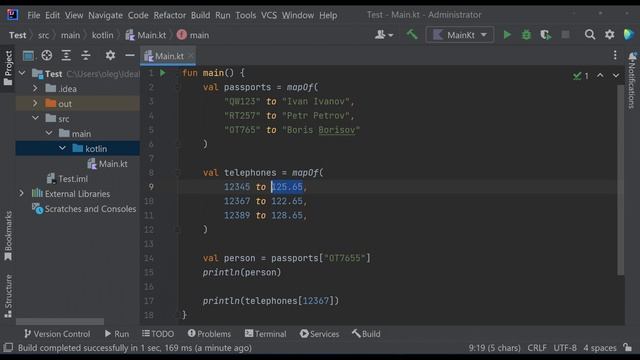Image resolution: width=640 pixels, height=360 pixels.
Task: Open the Edit menu
Action: click(52, 16)
